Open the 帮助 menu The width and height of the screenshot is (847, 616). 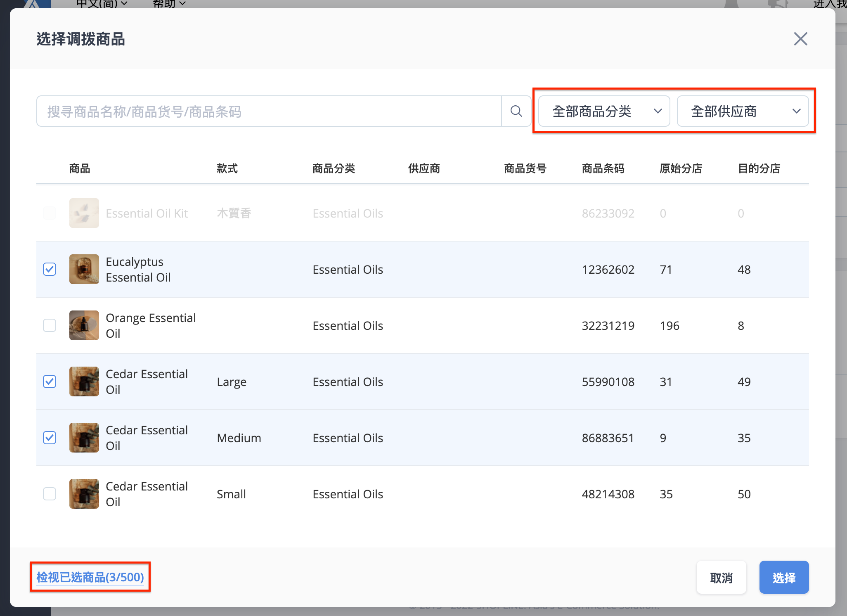tap(169, 4)
